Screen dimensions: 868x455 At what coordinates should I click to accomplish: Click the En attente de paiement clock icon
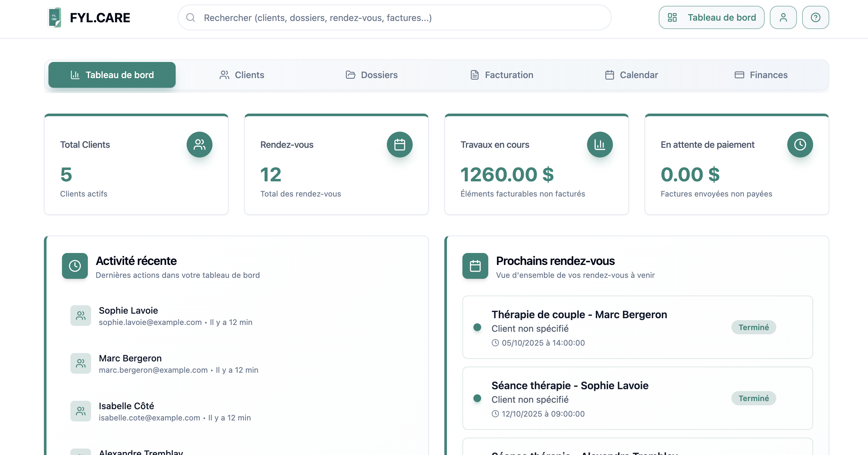click(x=800, y=145)
